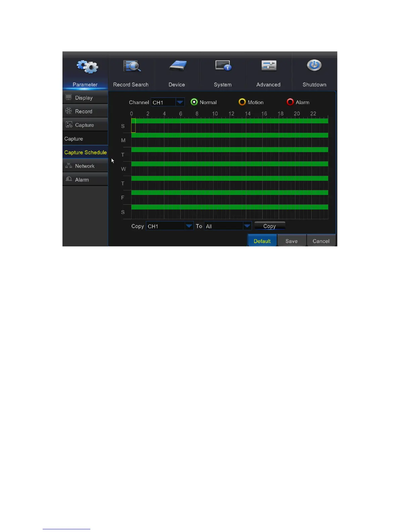This screenshot has height=532, width=411.
Task: Click the Default button
Action: coord(262,241)
